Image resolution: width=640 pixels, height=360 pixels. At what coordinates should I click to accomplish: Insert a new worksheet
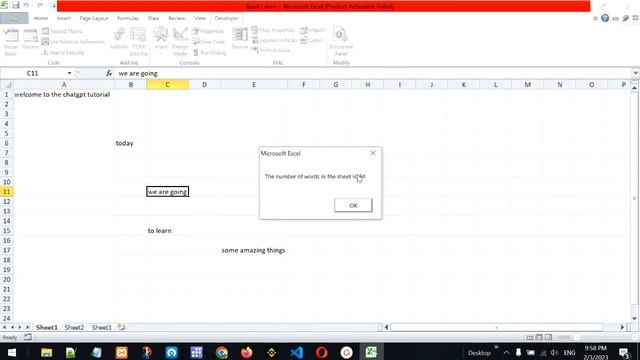[121, 327]
